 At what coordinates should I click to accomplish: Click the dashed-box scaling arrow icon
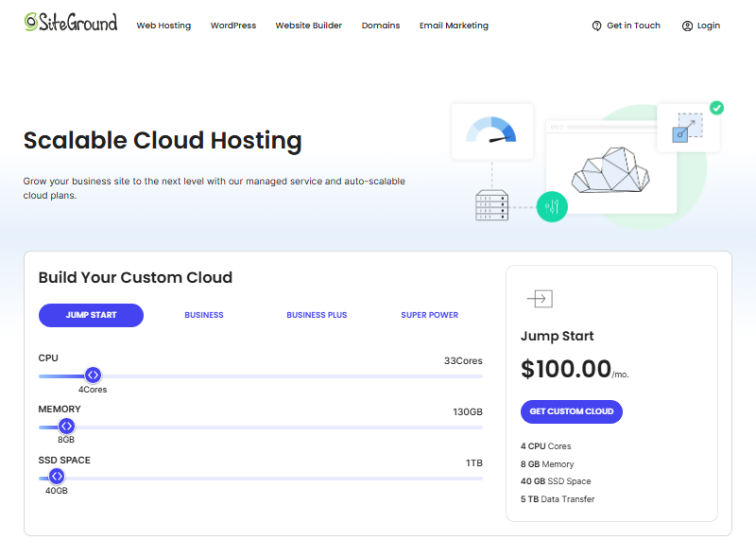tap(688, 129)
